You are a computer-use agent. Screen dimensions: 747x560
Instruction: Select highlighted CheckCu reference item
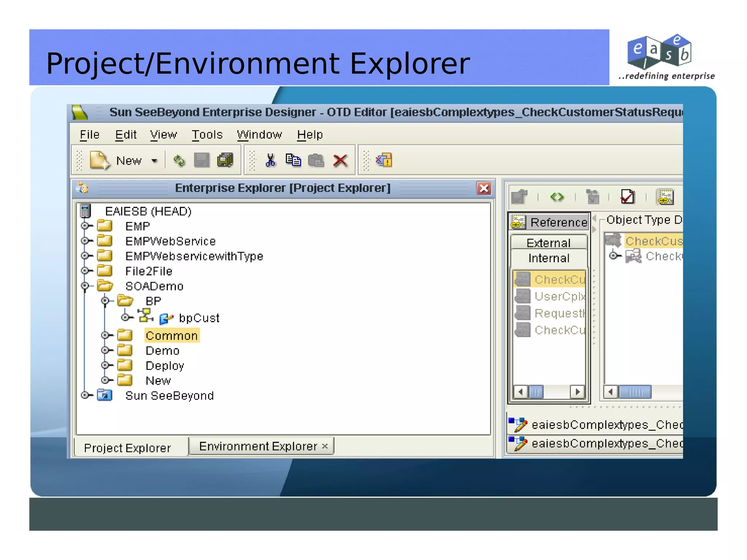tap(549, 279)
